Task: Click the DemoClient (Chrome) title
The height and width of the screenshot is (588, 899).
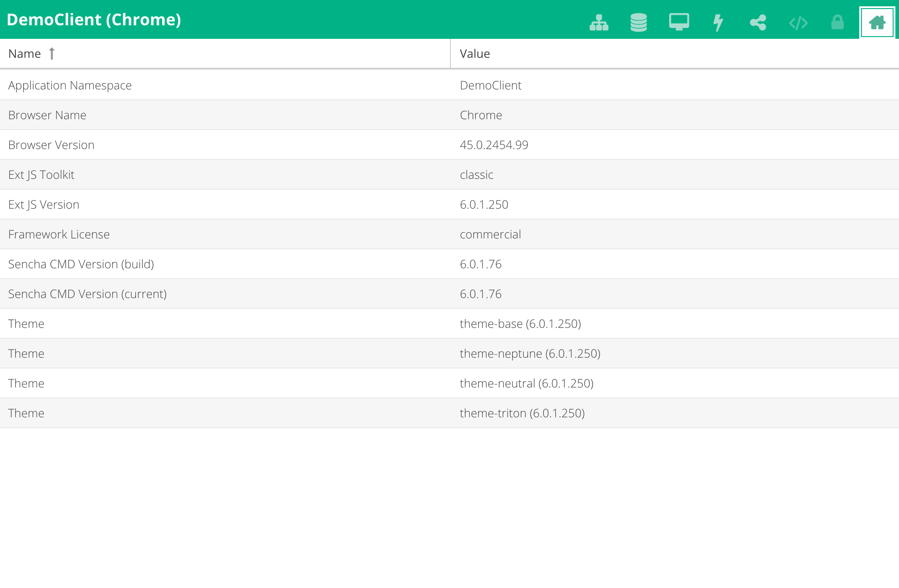Action: coord(94,20)
